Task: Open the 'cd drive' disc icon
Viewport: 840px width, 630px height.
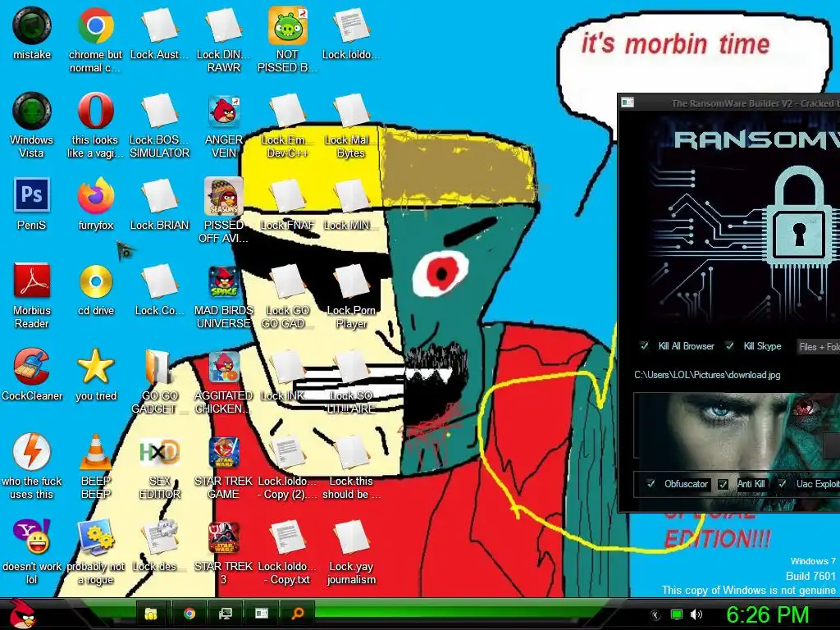Action: pyautogui.click(x=95, y=281)
